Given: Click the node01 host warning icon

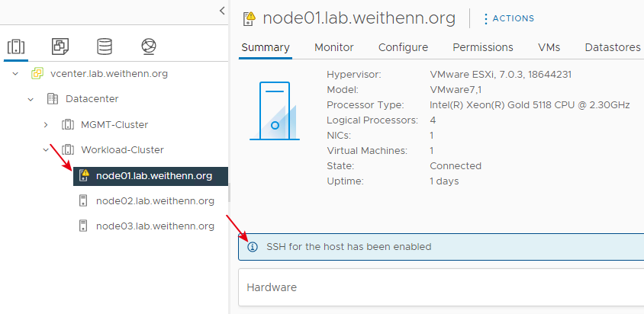Looking at the screenshot, I should click(84, 176).
